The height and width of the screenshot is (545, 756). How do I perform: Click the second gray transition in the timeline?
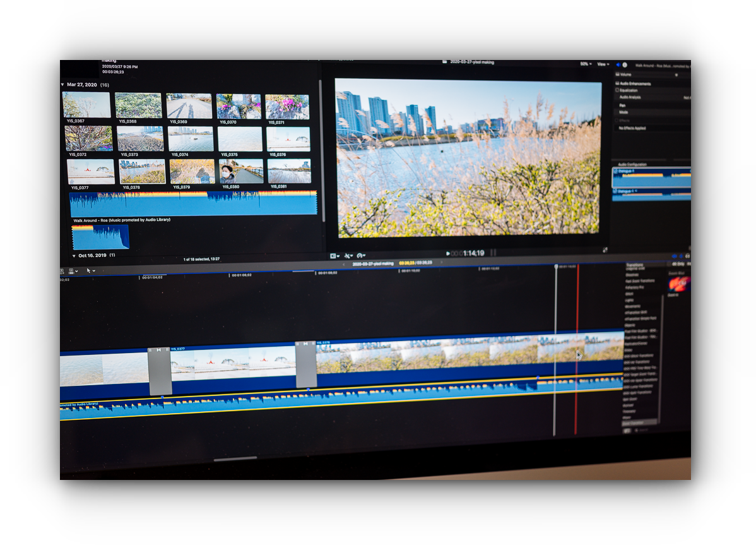305,364
